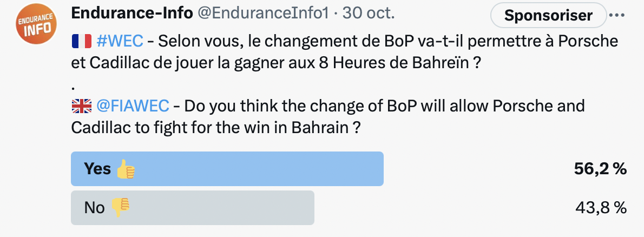
Task: Click the 'No' poll option label
Action: tap(94, 208)
